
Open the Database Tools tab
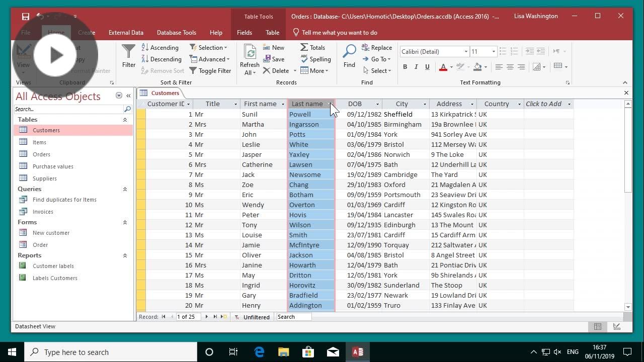click(x=177, y=32)
